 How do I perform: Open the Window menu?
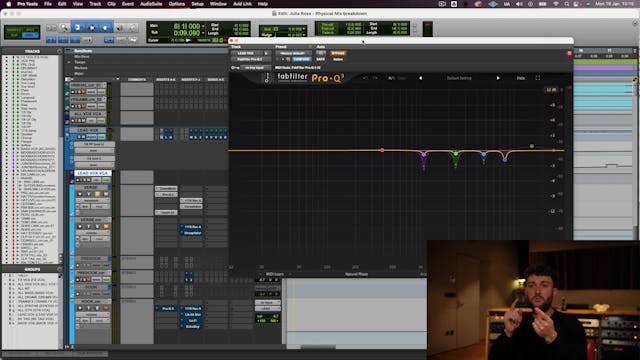tap(218, 4)
